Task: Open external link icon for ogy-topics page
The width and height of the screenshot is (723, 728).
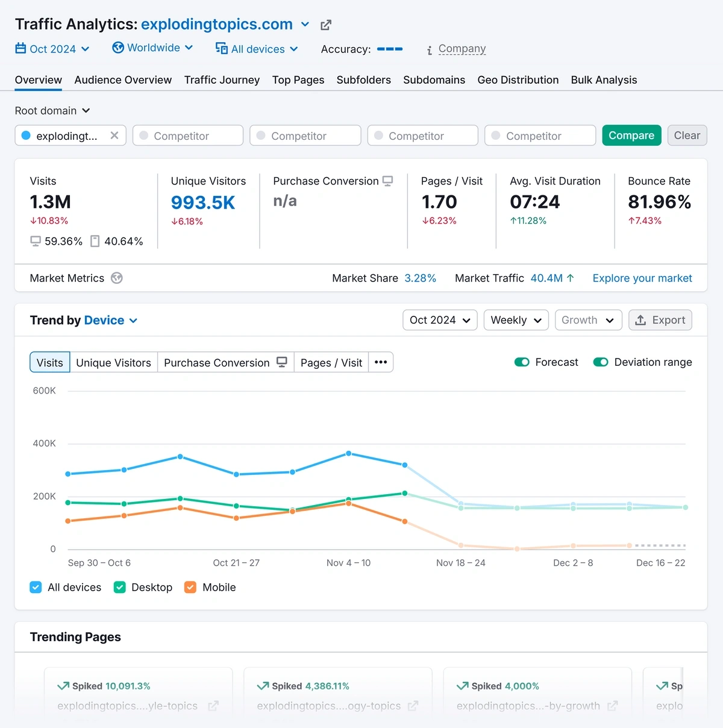Action: click(413, 706)
